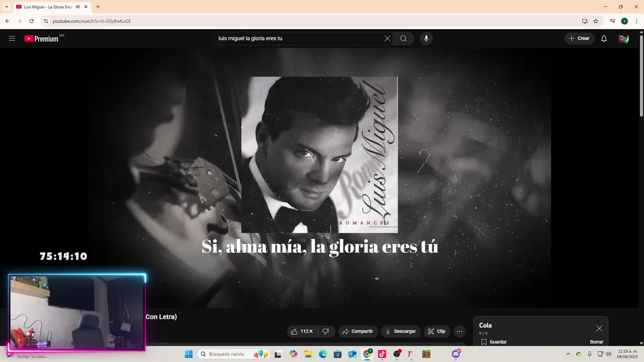644x362 pixels.
Task: Show hidden system tray icons
Action: (568, 354)
